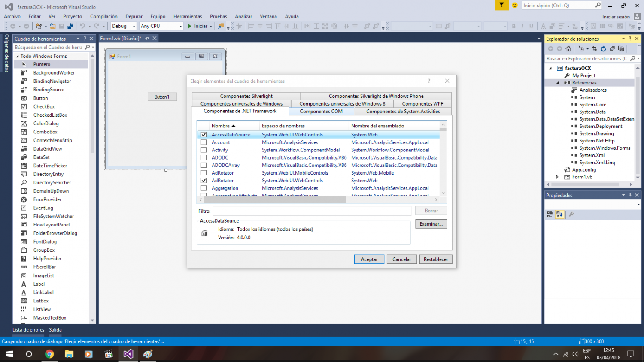Click the find in files toolbar icon
The width and height of the screenshot is (644, 362).
point(221,26)
